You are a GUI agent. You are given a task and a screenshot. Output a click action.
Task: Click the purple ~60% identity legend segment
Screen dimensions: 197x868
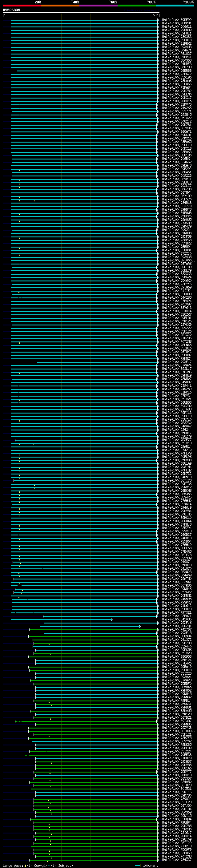coord(99,6)
